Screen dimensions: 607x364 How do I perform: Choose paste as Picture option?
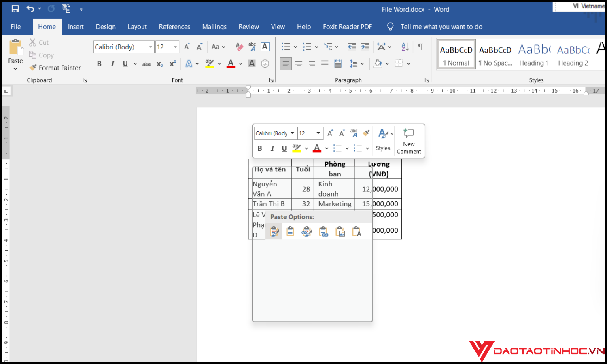point(340,232)
